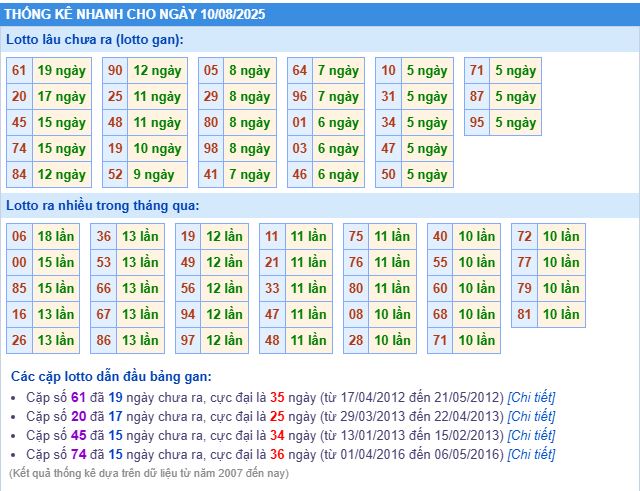
Task: Select number 96 cell
Action: (x=300, y=97)
